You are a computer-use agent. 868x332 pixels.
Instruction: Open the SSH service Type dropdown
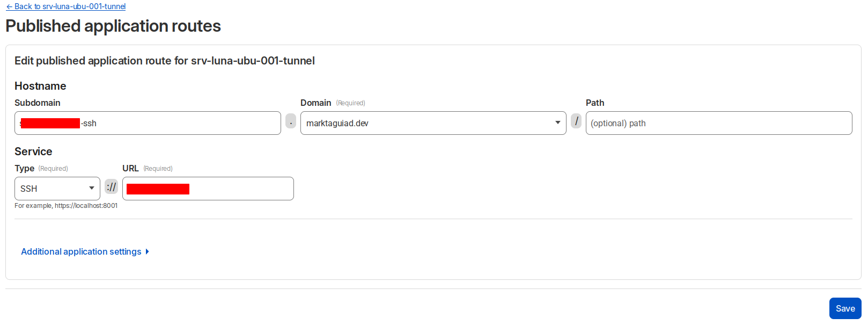[x=57, y=189]
